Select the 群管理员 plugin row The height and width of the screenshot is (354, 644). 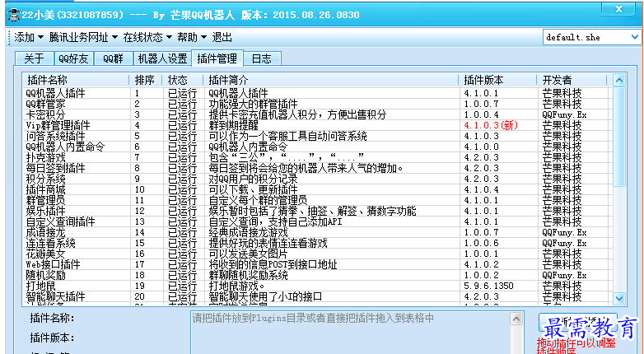[x=315, y=200]
